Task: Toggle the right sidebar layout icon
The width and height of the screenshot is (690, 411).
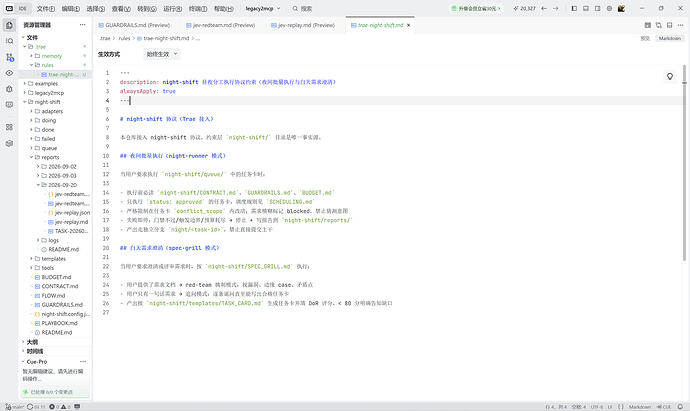Action: [598, 8]
